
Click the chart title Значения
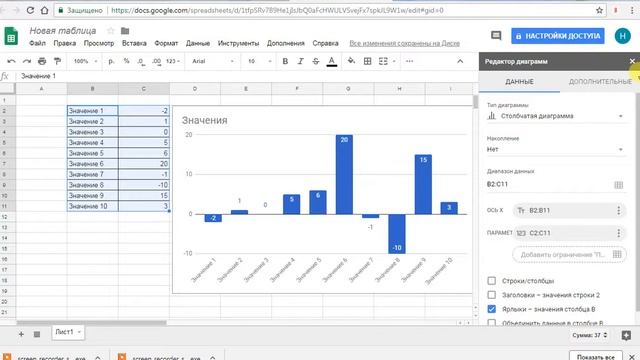coord(204,120)
